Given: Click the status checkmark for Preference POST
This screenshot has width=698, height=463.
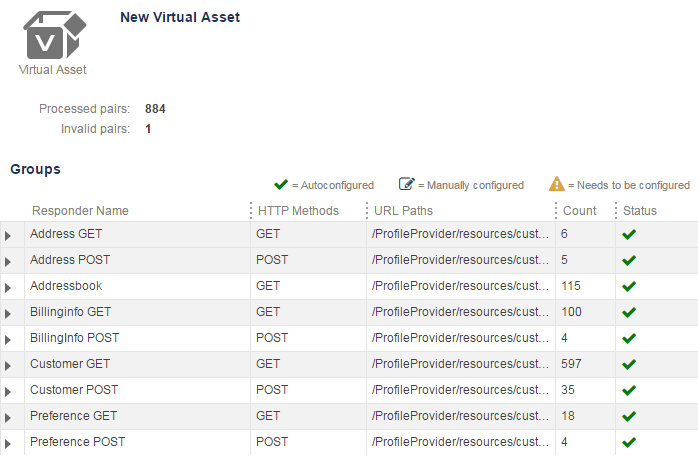Looking at the screenshot, I should (x=629, y=442).
